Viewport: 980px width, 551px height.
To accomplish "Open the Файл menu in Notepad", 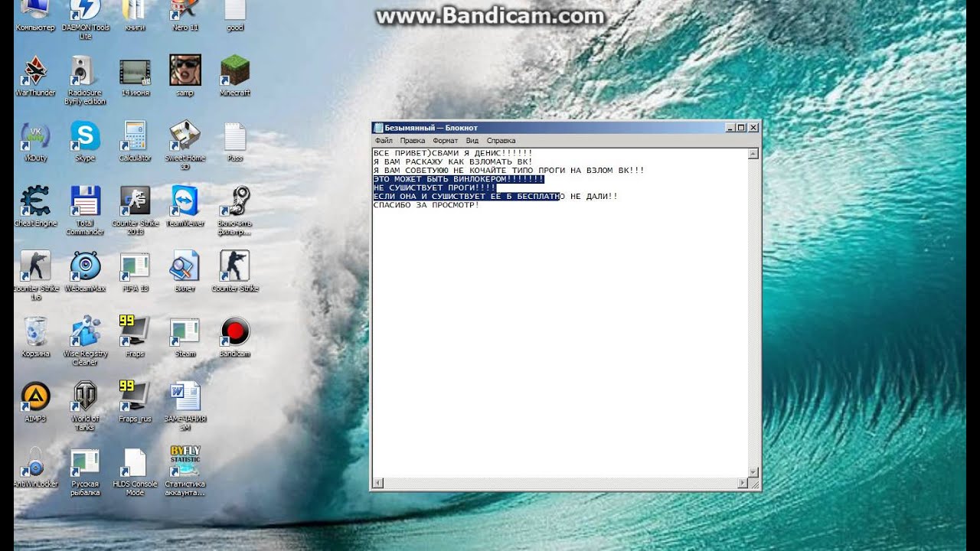I will tap(384, 141).
